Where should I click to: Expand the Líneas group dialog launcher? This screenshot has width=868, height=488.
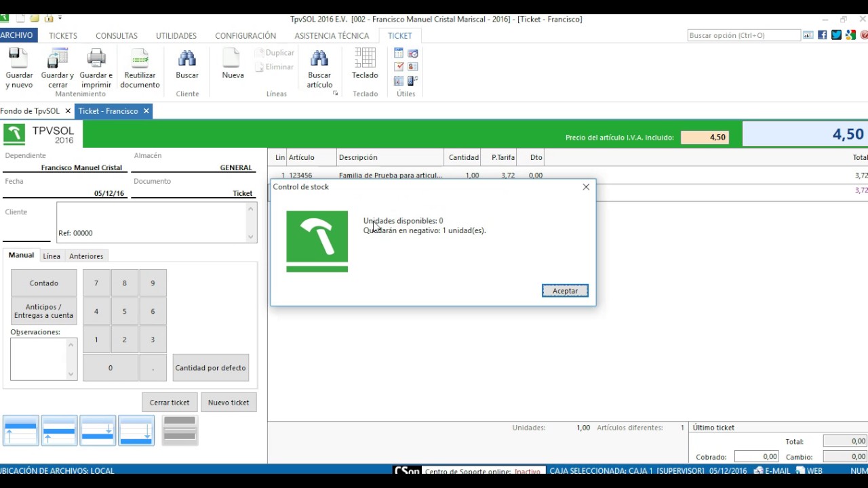click(335, 94)
